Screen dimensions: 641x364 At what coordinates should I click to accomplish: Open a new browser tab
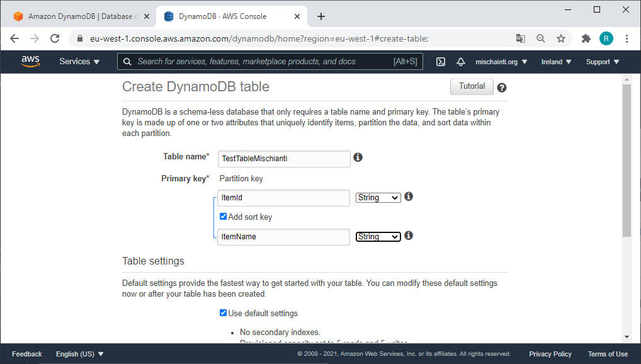tap(321, 16)
